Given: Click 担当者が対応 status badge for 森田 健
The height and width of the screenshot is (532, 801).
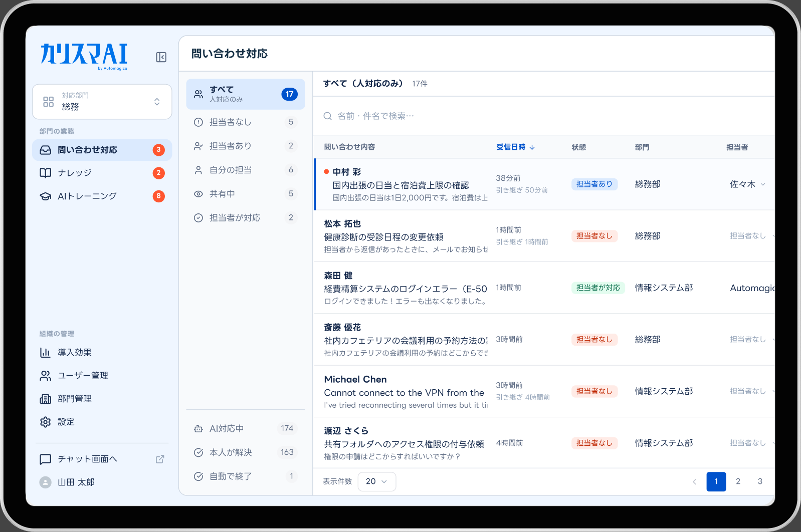Looking at the screenshot, I should pos(598,288).
